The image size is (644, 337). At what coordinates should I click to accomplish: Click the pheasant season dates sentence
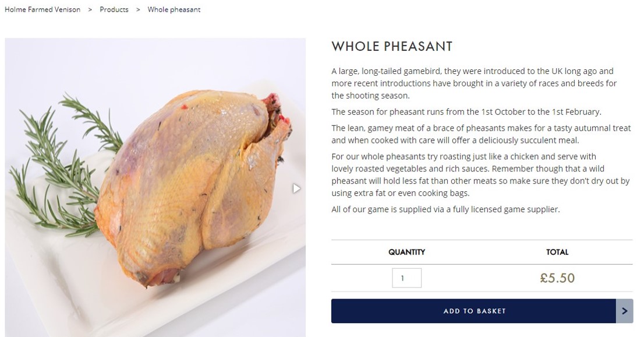tap(466, 112)
